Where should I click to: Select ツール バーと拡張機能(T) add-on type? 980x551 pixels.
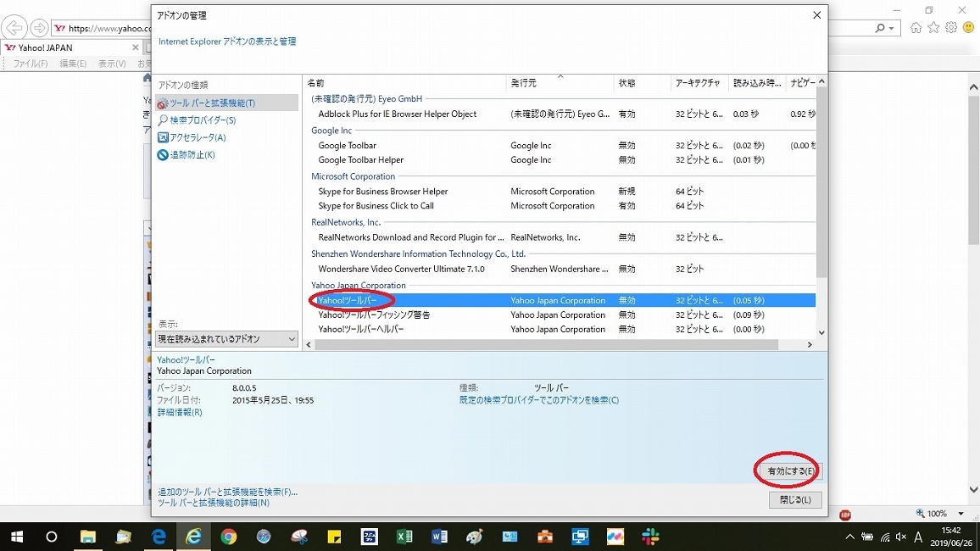pyautogui.click(x=226, y=103)
